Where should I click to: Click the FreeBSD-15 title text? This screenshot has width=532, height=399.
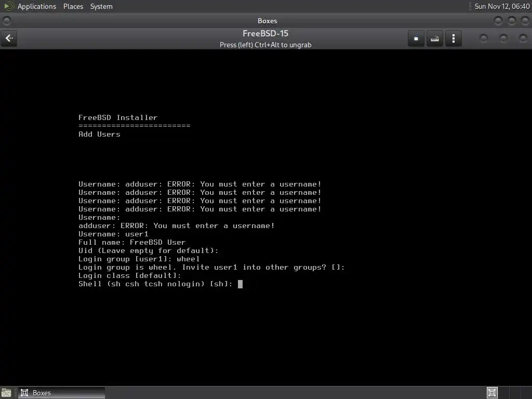click(x=265, y=34)
